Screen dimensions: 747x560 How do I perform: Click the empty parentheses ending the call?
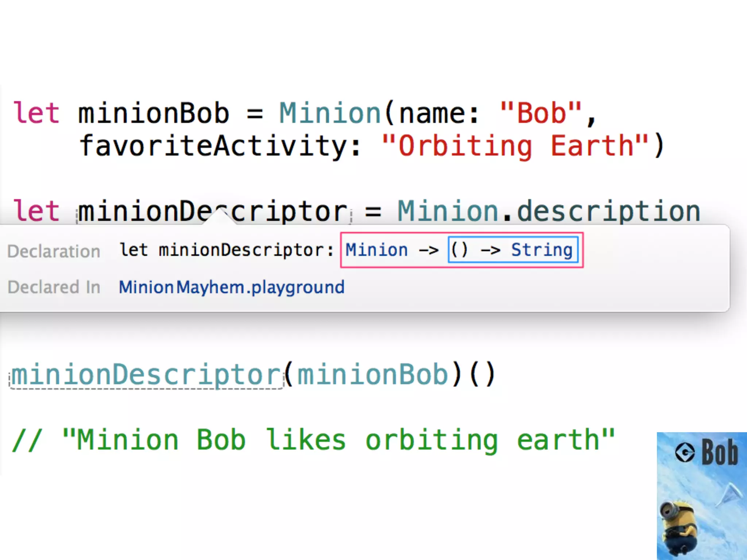(x=482, y=374)
